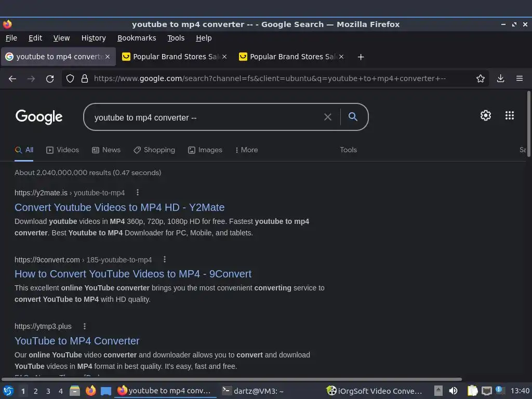Reload the current Google search page

(50, 79)
